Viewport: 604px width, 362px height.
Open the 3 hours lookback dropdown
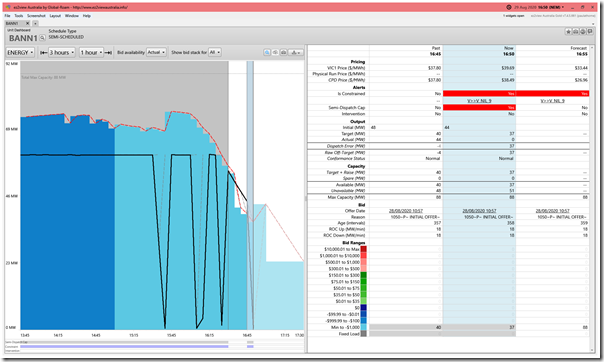[62, 52]
